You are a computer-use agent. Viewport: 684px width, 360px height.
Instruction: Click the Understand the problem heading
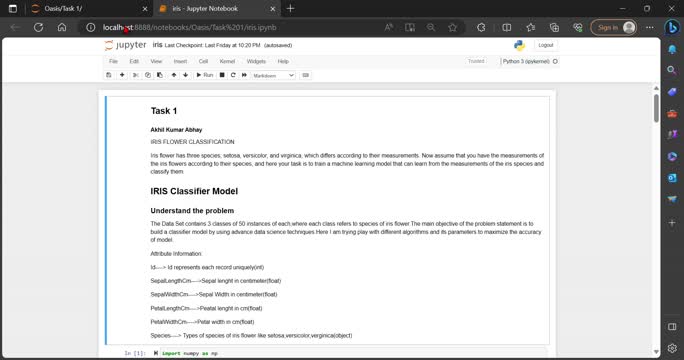[192, 211]
